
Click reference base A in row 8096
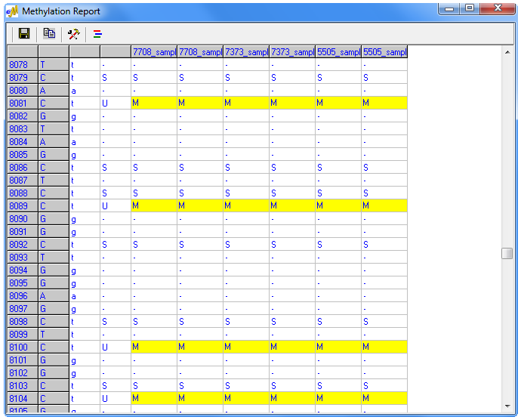(x=54, y=295)
